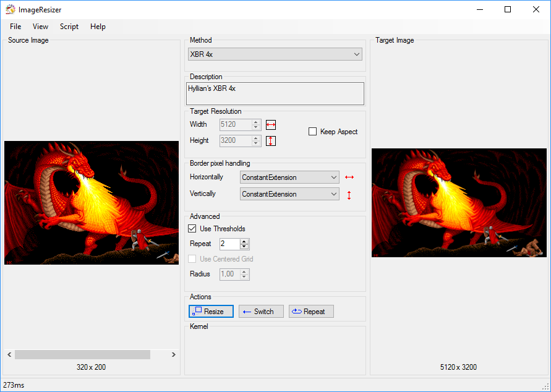Click the Use Centered Grid checkbox
Viewport: 551px width, 392px height.
(192, 259)
